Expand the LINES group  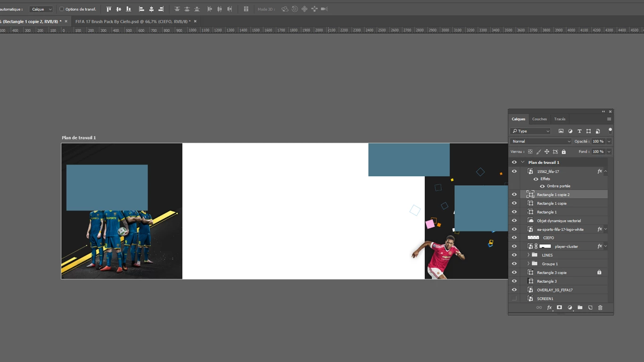coord(528,255)
